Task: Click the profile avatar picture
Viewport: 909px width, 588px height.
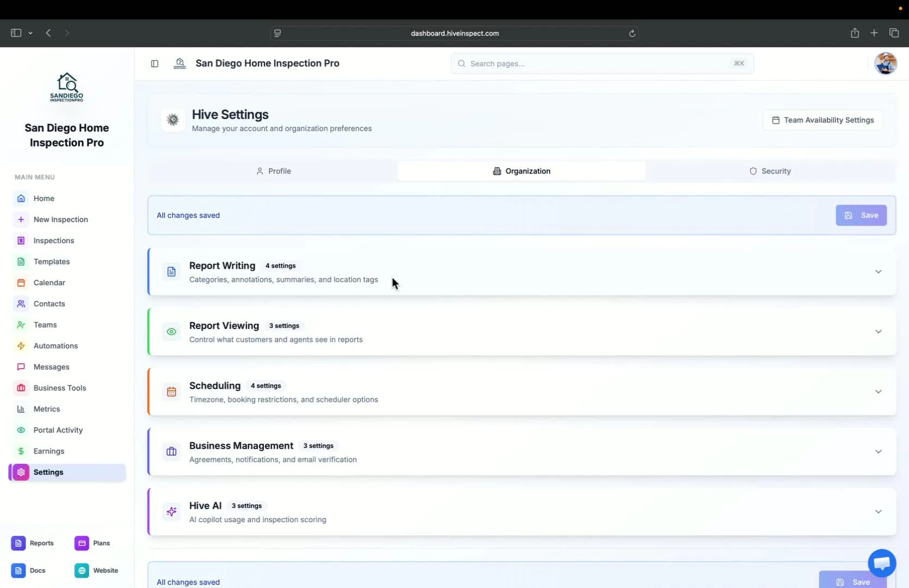Action: (886, 63)
